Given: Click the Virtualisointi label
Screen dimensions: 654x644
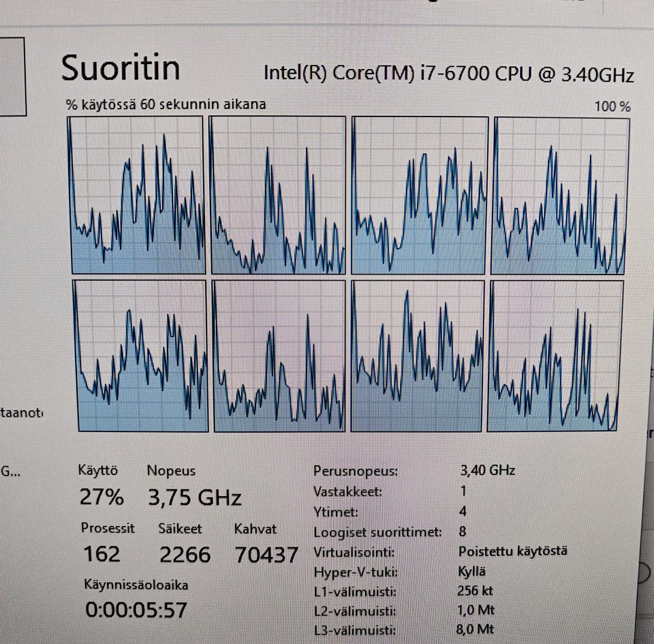Looking at the screenshot, I should pos(354,552).
